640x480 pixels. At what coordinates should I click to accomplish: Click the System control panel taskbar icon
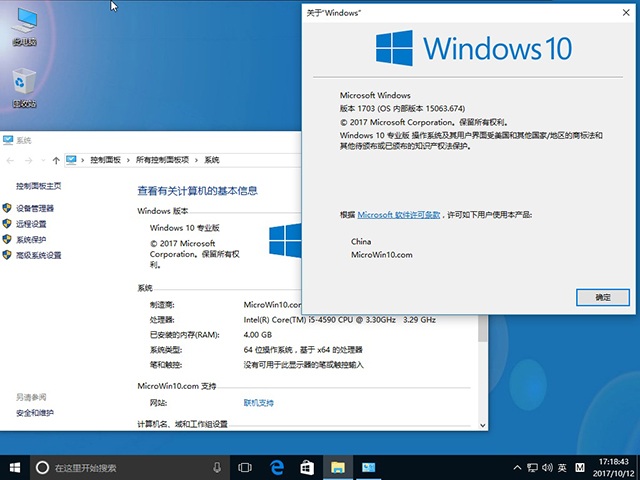click(368, 468)
